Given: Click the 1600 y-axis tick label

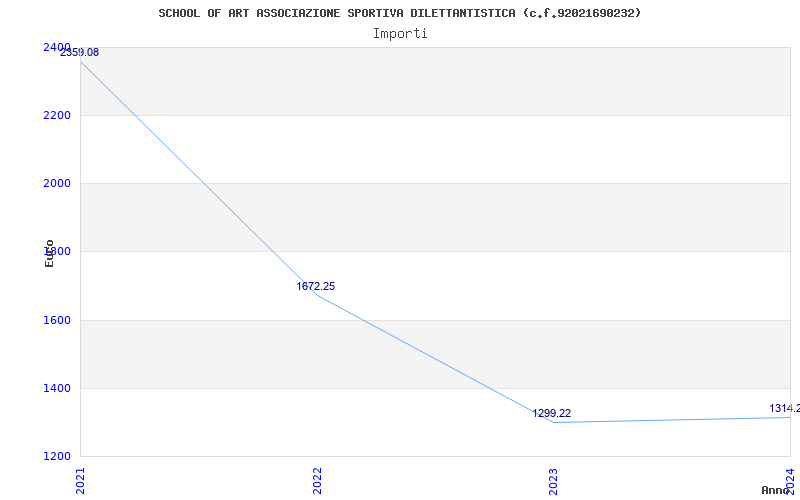Looking at the screenshot, I should click(57, 320).
